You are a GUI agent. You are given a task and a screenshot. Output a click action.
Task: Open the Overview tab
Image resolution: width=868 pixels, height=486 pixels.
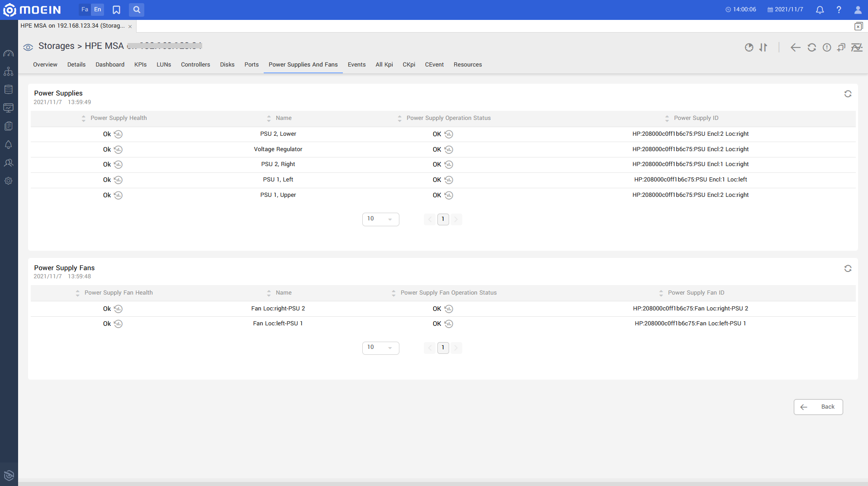click(x=45, y=65)
